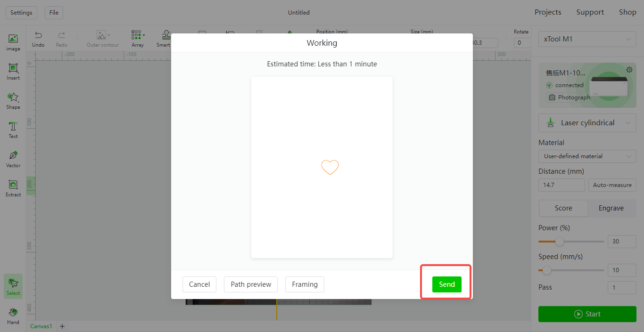Switch to Engrave mode
The height and width of the screenshot is (332, 644).
click(611, 208)
